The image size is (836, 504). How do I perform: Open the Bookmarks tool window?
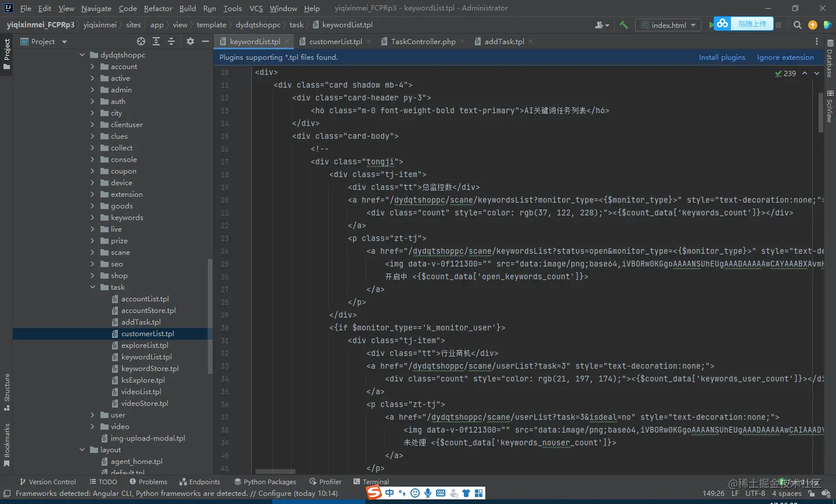coord(7,445)
